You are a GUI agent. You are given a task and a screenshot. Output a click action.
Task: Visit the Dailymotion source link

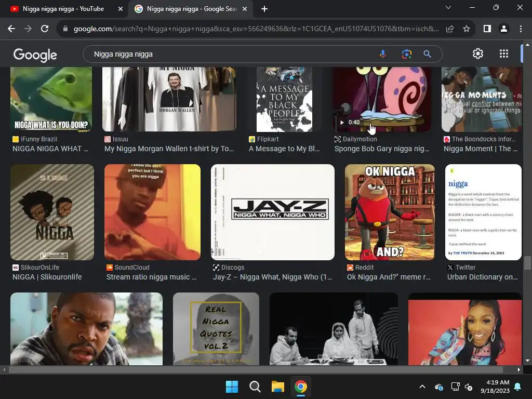point(355,139)
